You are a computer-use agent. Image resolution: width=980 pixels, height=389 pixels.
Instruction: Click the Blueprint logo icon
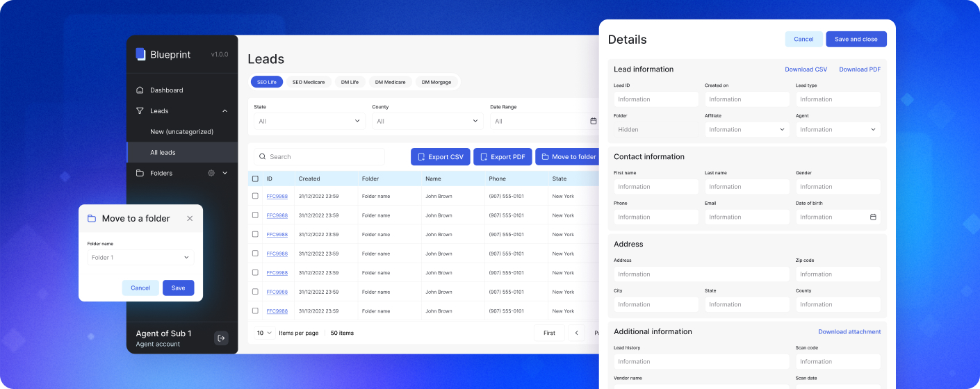click(140, 54)
